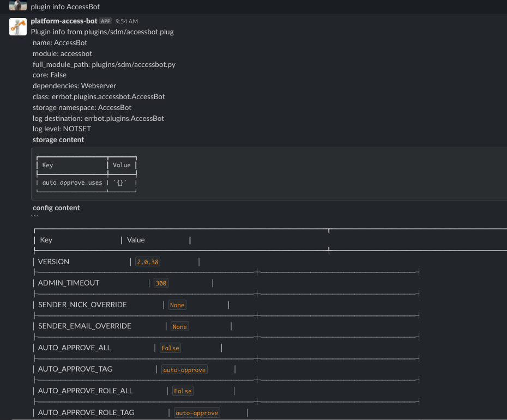The image size is (507, 420).
Task: Click the storage content heading
Action: (58, 139)
